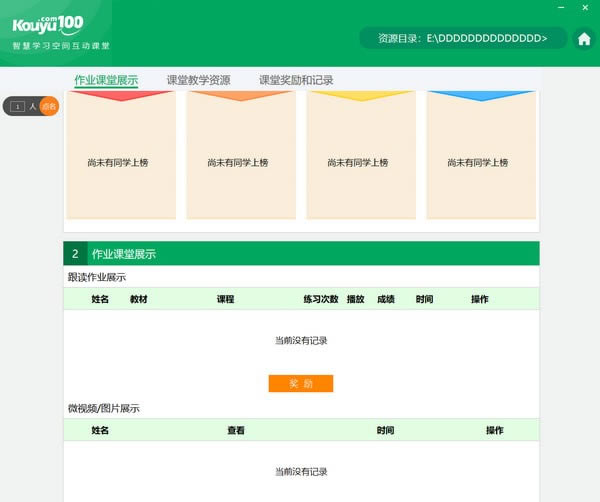Click the 姓名 header in the 跟读作业 table
Viewport: 600px width, 502px height.
click(100, 299)
